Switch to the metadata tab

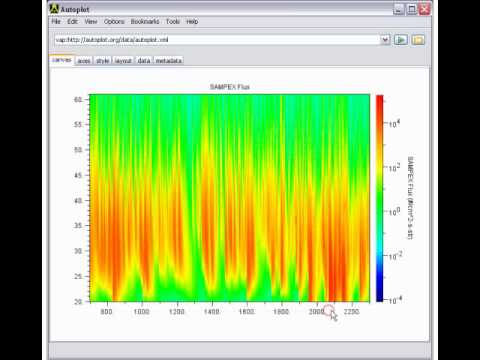click(169, 61)
